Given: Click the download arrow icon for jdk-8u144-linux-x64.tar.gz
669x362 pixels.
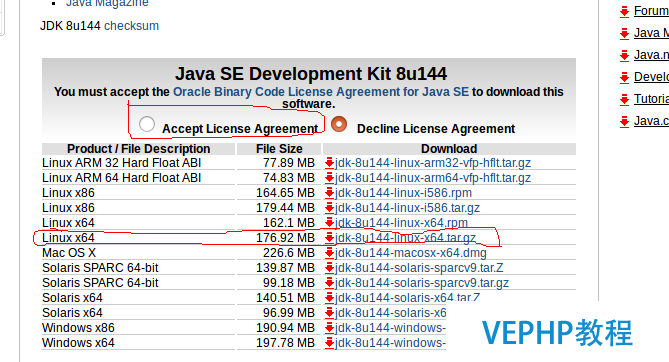Looking at the screenshot, I should pyautogui.click(x=329, y=238).
